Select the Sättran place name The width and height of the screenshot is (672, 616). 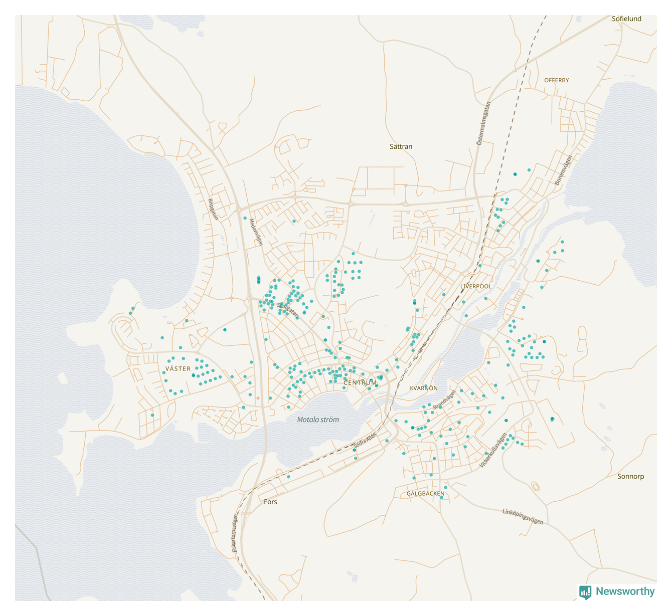click(401, 147)
